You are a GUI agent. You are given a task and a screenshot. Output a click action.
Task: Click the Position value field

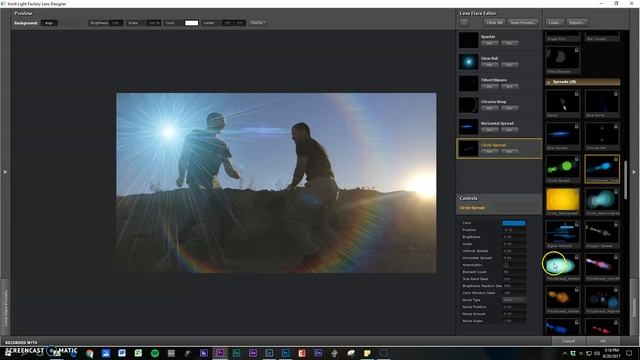pyautogui.click(x=514, y=230)
